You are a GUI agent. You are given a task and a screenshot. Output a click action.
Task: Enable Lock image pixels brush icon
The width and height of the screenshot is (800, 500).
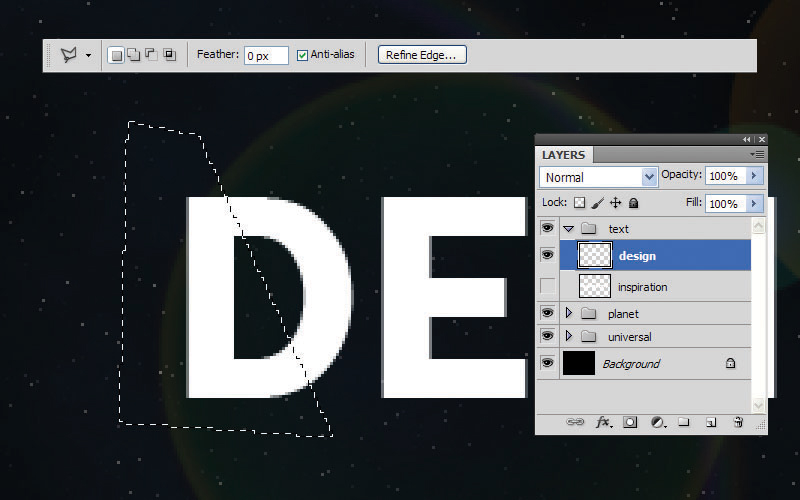point(597,203)
